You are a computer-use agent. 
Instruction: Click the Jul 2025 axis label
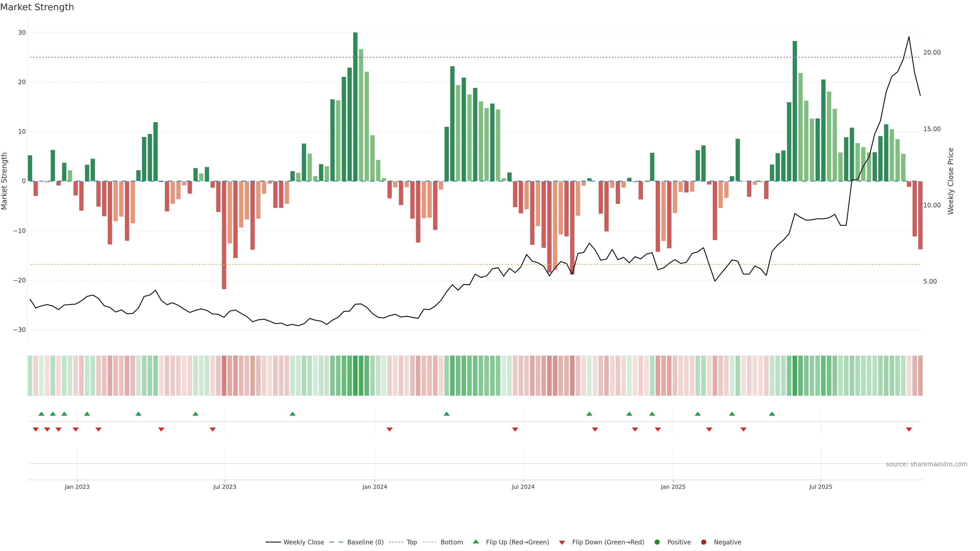pos(820,487)
